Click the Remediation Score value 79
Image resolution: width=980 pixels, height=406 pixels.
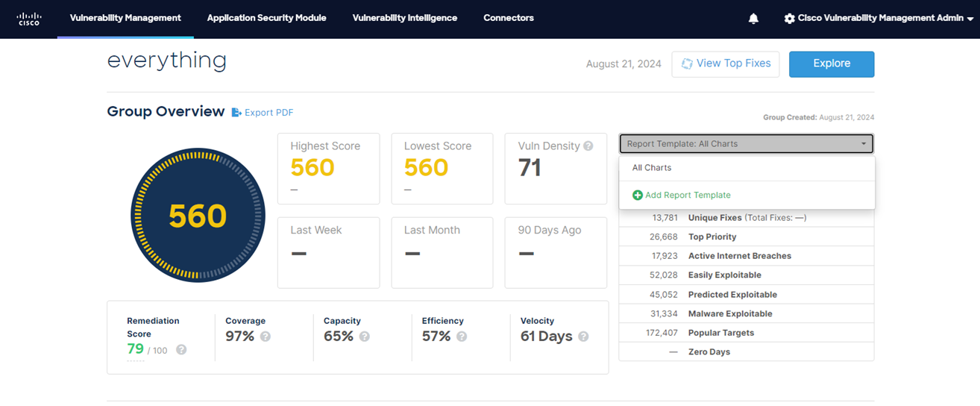(135, 349)
